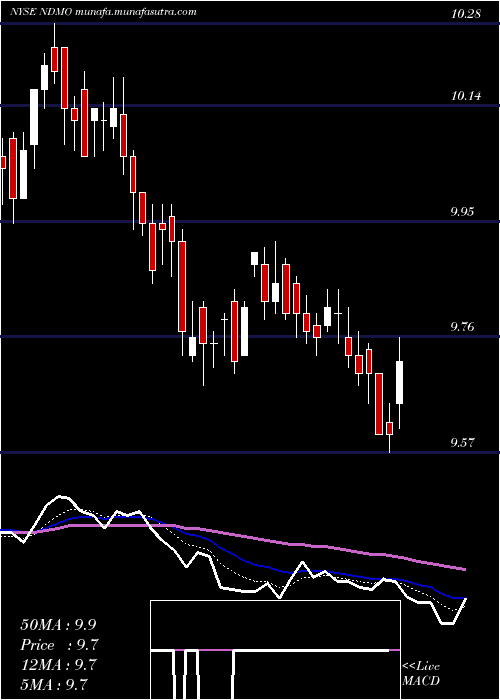This screenshot has width=500, height=700.
Task: Click the pink 50MA line end
Action: click(x=465, y=569)
